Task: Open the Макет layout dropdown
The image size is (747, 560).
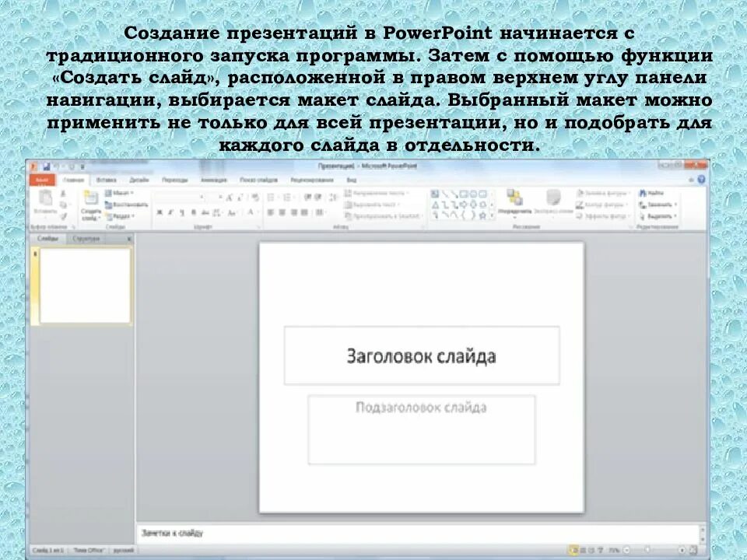Action: (x=119, y=194)
